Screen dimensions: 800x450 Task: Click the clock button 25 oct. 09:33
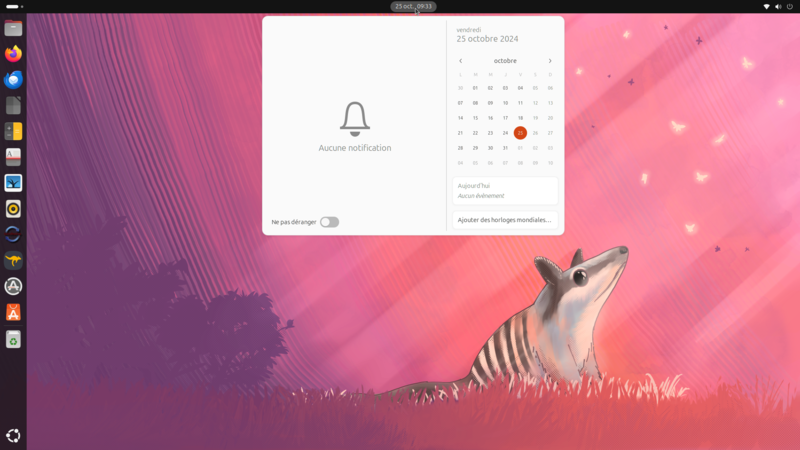(x=413, y=7)
